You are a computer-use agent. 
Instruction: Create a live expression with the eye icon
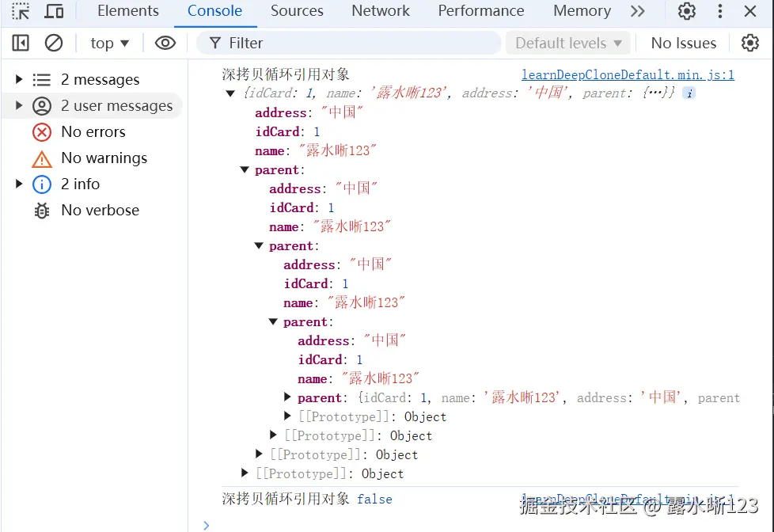pos(165,43)
